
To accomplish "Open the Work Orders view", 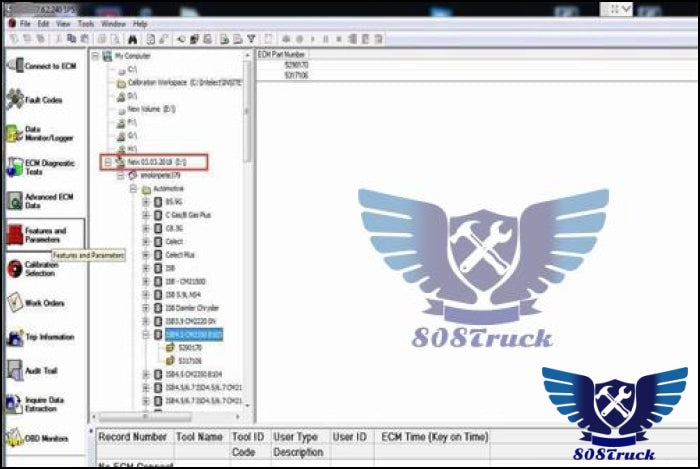I will tap(45, 303).
